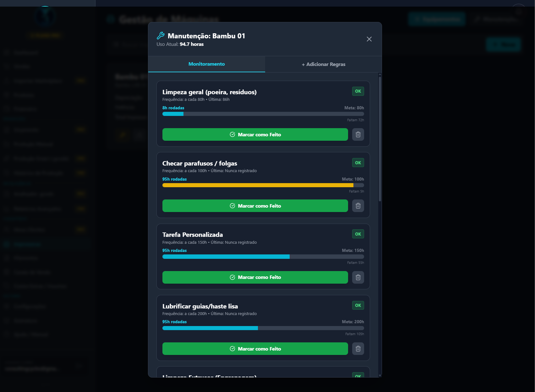Mark Lubrificar guias/haste lisa as Feito

(x=255, y=349)
